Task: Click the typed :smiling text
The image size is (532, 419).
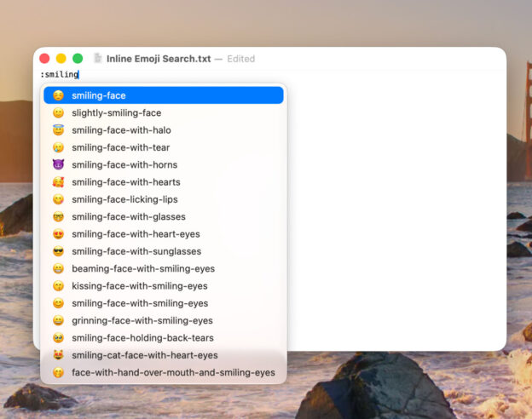Action: coord(60,74)
